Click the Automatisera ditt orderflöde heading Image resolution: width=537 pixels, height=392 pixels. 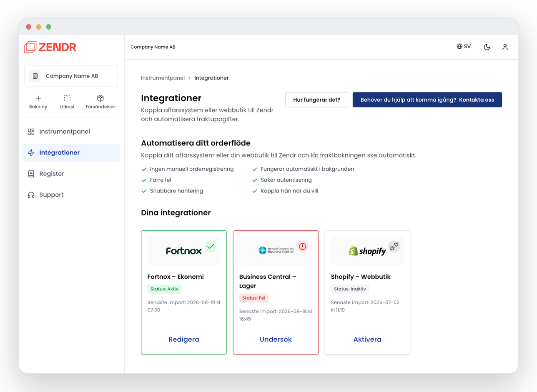click(196, 143)
